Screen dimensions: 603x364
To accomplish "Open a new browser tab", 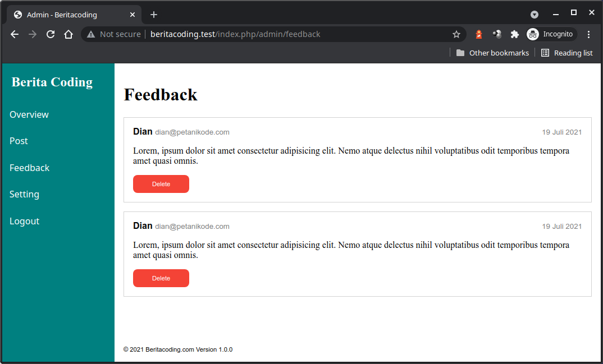I will [154, 14].
